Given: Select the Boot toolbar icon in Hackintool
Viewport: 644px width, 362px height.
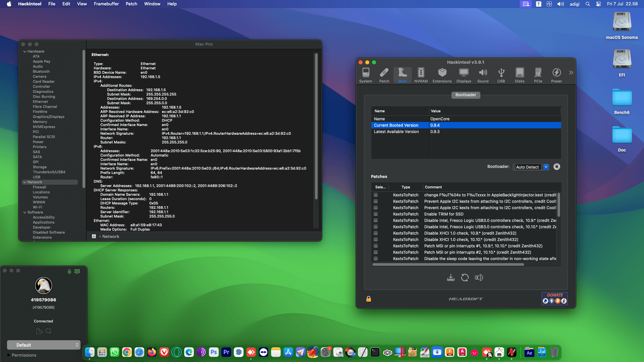Looking at the screenshot, I should click(x=402, y=75).
